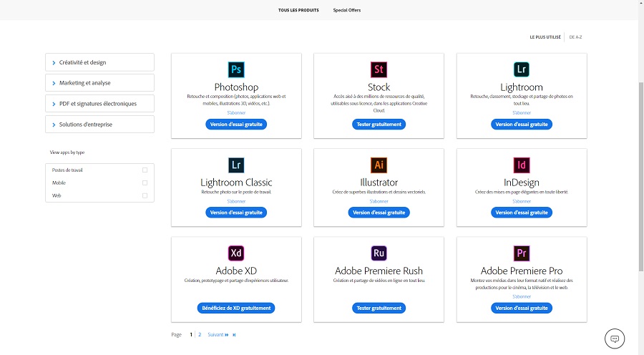Image resolution: width=644 pixels, height=355 pixels.
Task: Check the Postes de travail checkbox
Action: coord(145,170)
